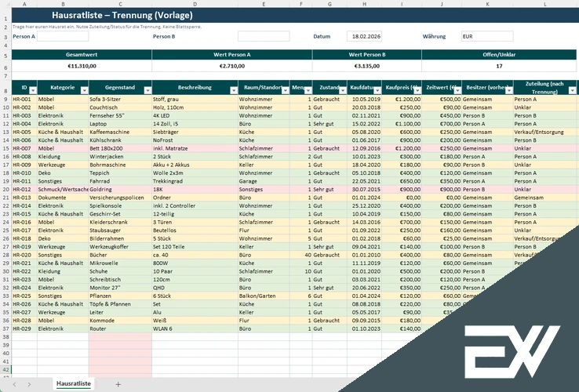Click cell Kleiderschrank
579x392 pixels.
[120, 222]
